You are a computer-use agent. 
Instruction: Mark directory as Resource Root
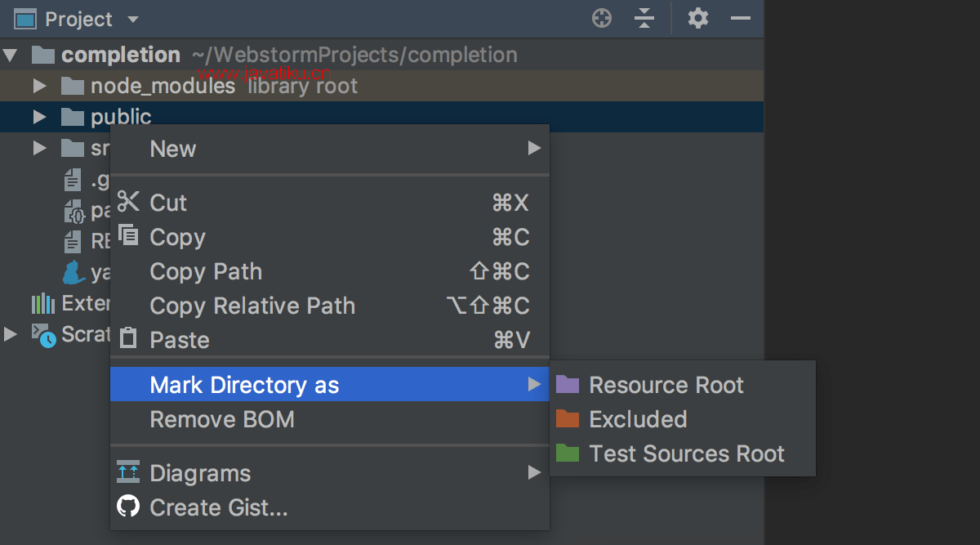683,385
